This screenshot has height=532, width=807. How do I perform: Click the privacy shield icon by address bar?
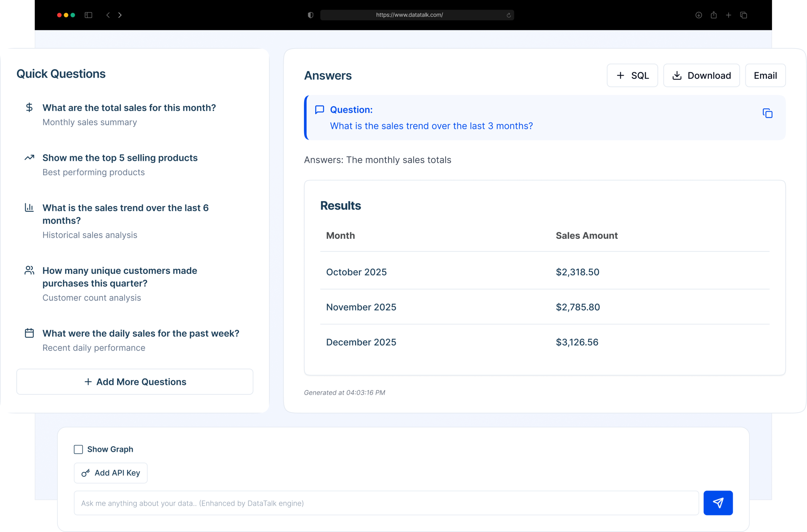click(x=310, y=15)
